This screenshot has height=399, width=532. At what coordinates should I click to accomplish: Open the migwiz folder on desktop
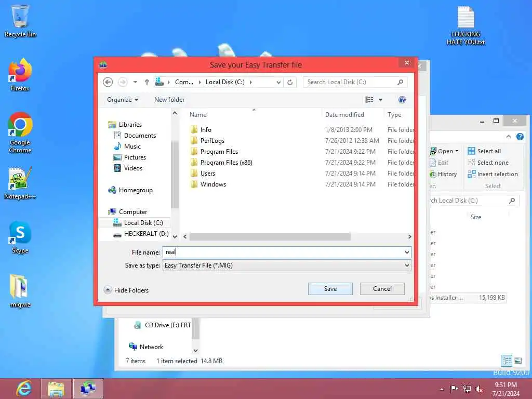tap(20, 291)
